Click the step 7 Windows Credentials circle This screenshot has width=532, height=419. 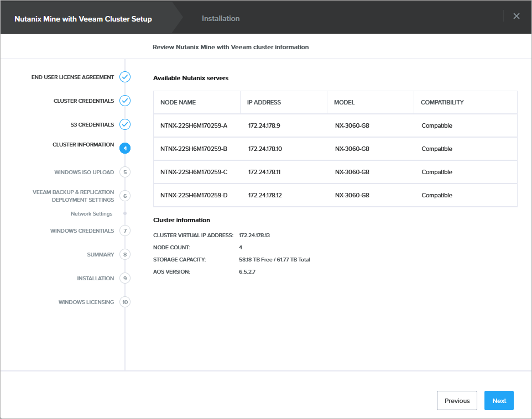[x=125, y=231]
